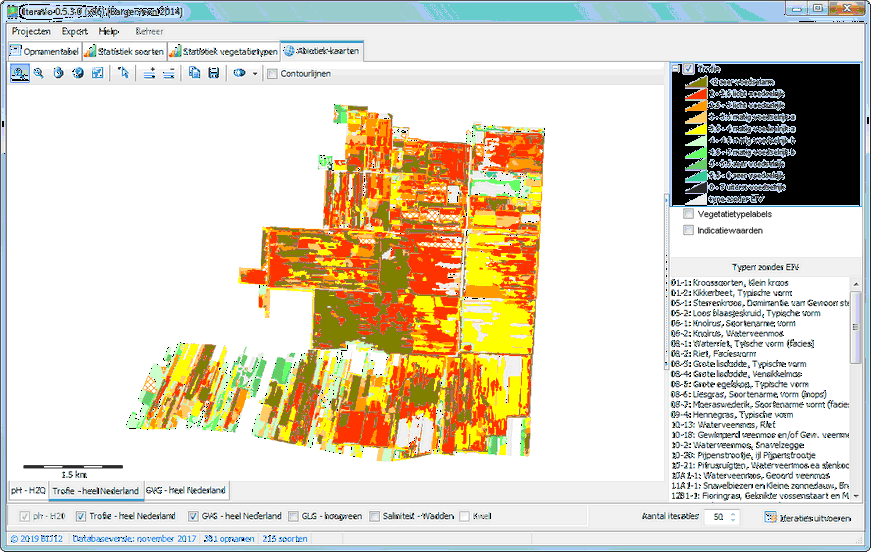Click the full extent globe icon
871x552 pixels.
(x=77, y=73)
